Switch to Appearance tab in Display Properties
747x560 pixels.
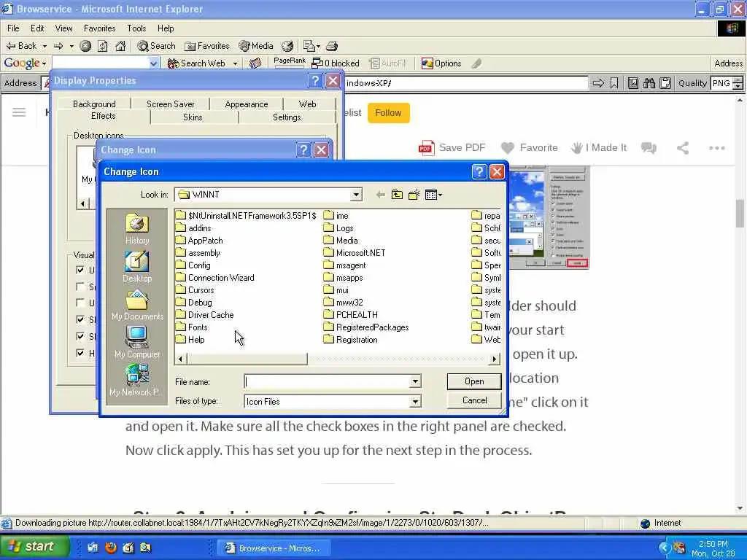pyautogui.click(x=247, y=104)
